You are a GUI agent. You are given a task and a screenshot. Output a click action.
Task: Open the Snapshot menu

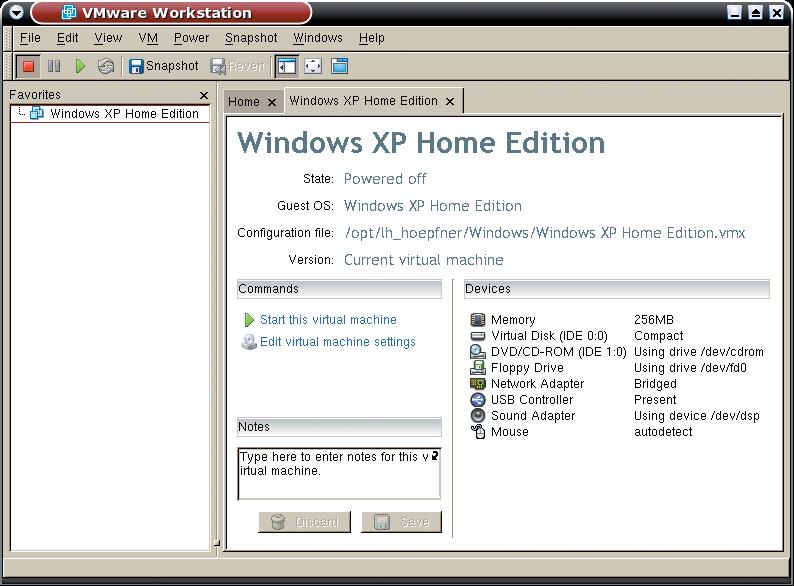click(251, 38)
